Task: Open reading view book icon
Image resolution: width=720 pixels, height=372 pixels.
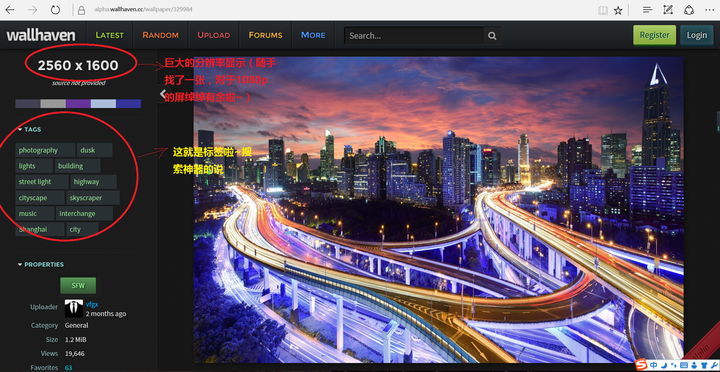Action: tap(603, 10)
